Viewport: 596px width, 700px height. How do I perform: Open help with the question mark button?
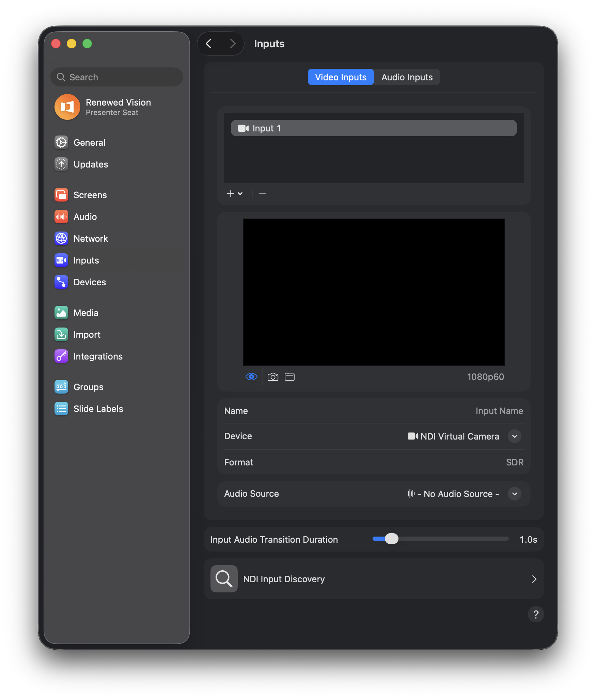click(536, 614)
